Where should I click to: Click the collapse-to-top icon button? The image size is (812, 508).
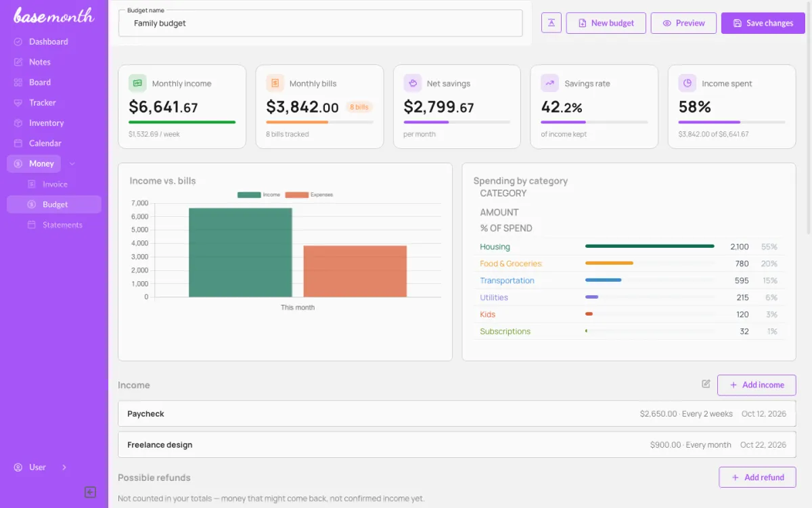(551, 23)
